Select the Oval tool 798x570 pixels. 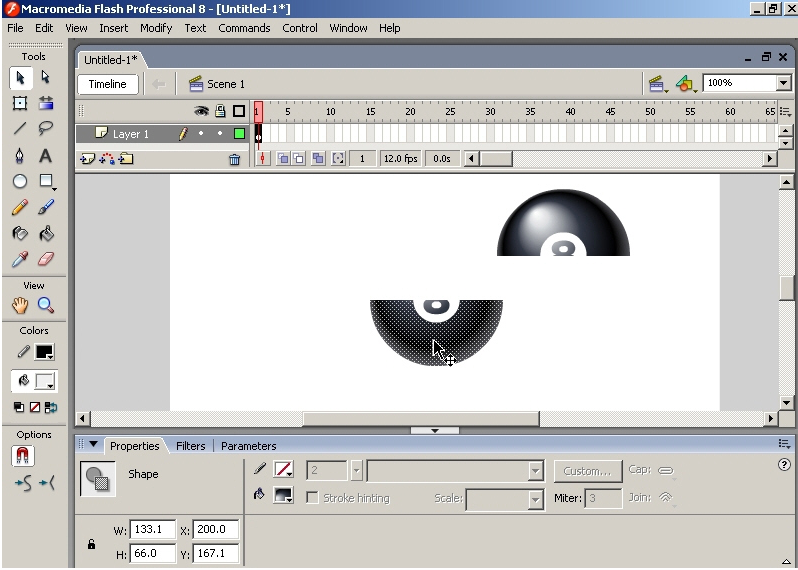click(20, 181)
